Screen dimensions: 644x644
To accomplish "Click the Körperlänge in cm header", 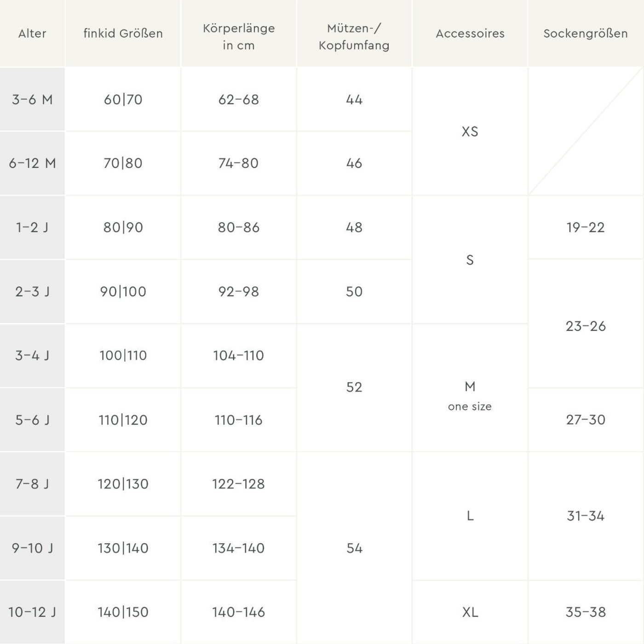I will pos(239,37).
